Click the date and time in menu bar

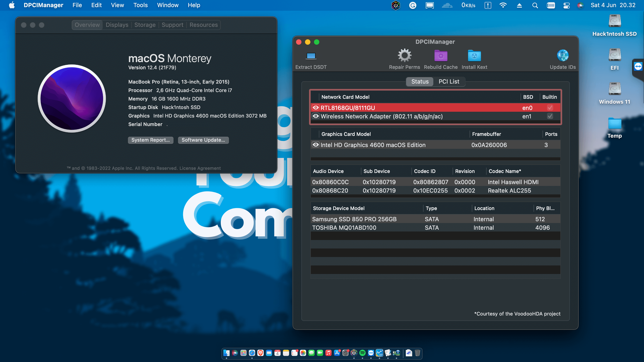[x=613, y=5]
